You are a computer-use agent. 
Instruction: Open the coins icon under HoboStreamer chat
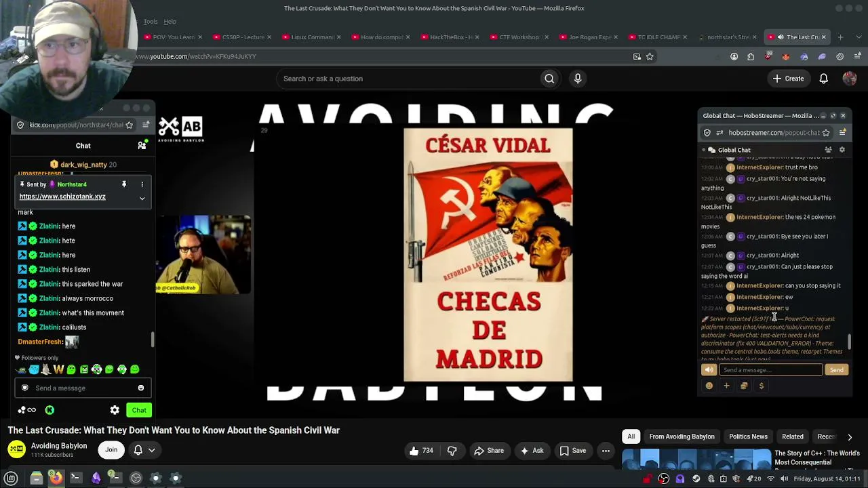point(744,386)
